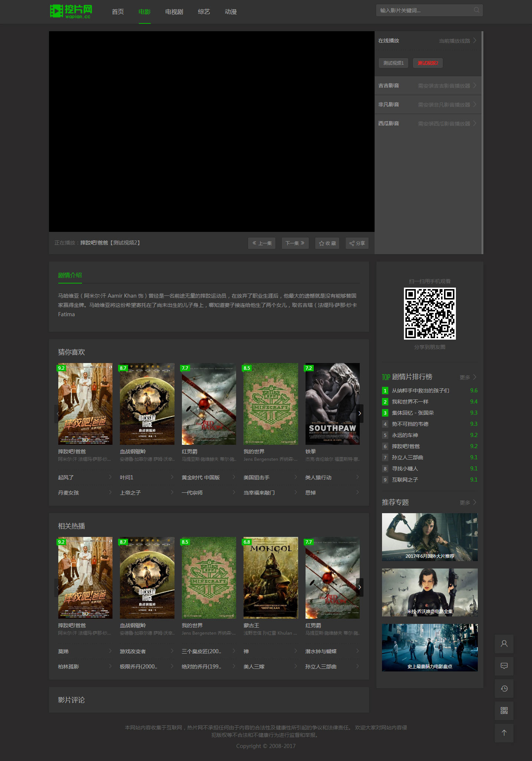Click 收藏 star favorite button
The image size is (532, 761).
[327, 243]
